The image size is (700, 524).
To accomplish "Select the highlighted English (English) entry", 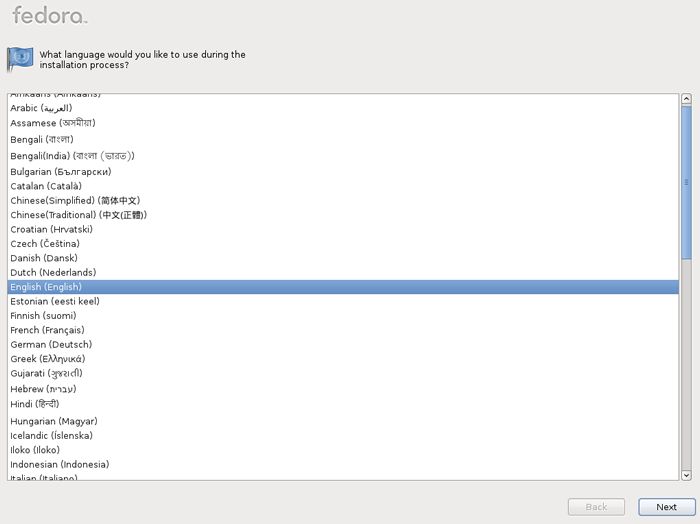I will pyautogui.click(x=343, y=287).
